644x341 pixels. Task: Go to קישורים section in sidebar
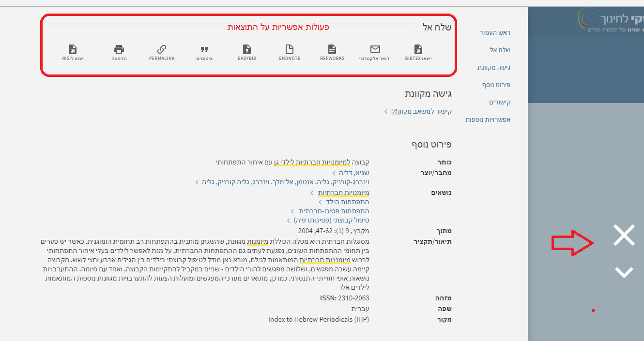point(500,102)
